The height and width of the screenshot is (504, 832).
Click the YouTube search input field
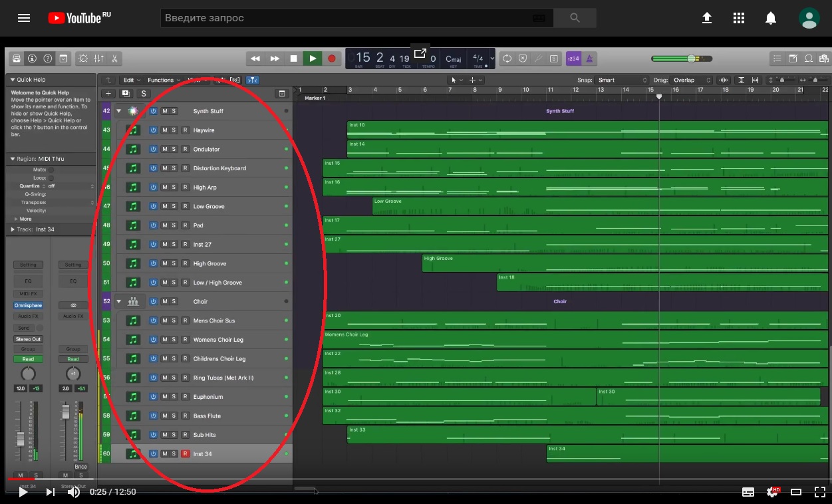356,18
